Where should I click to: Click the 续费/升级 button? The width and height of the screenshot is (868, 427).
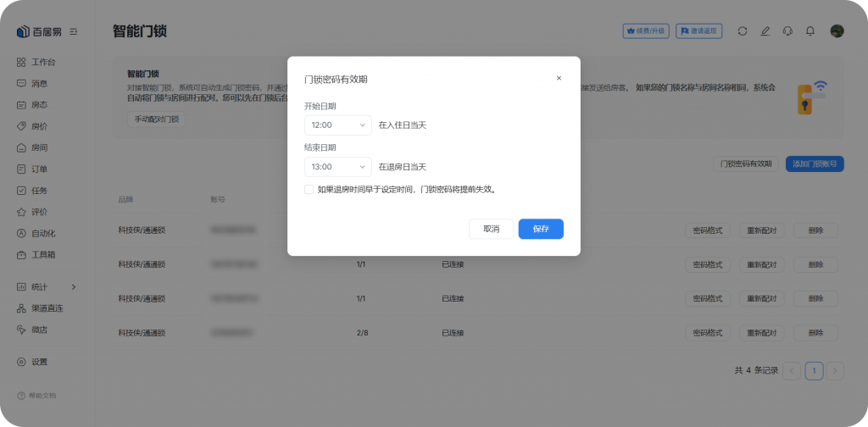click(646, 31)
